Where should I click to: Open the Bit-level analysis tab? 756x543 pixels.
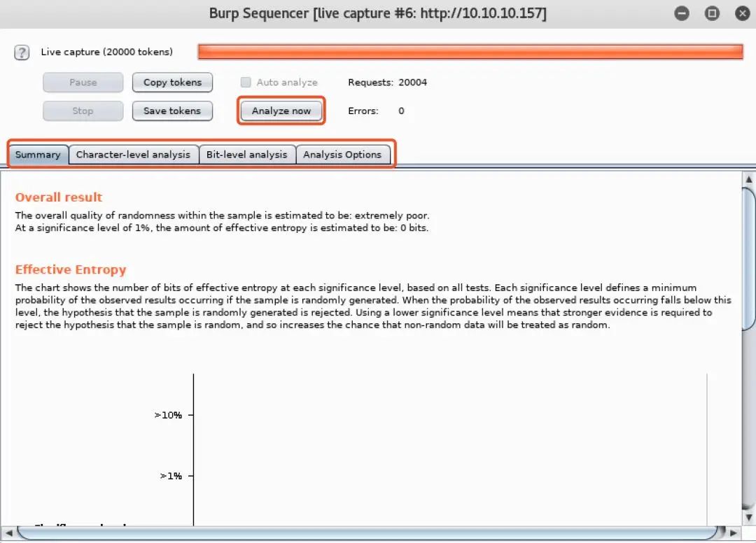click(x=247, y=155)
